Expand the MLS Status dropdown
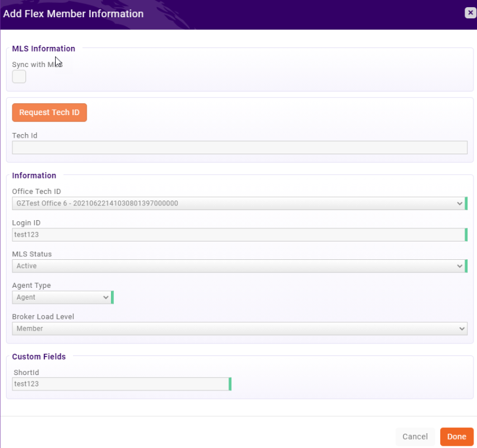The width and height of the screenshot is (477, 448). [x=237, y=266]
